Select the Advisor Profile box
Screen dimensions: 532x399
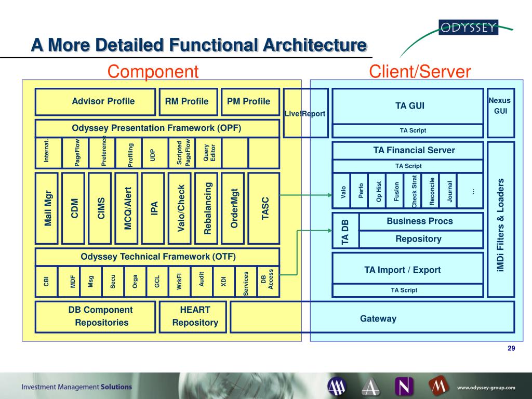coord(96,102)
